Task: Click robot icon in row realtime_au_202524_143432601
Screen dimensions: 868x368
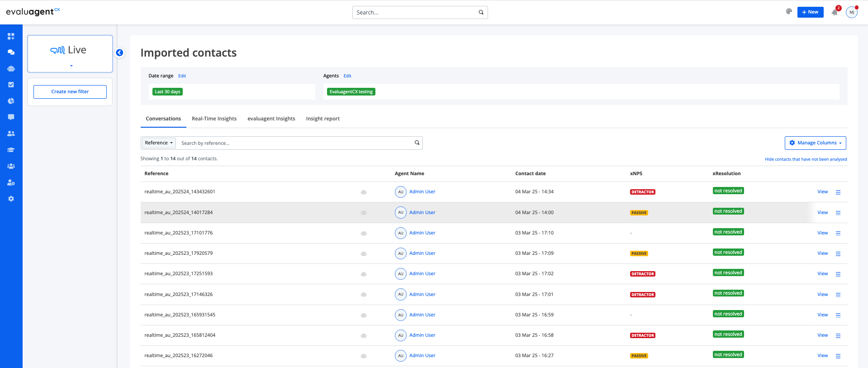Action: point(364,192)
